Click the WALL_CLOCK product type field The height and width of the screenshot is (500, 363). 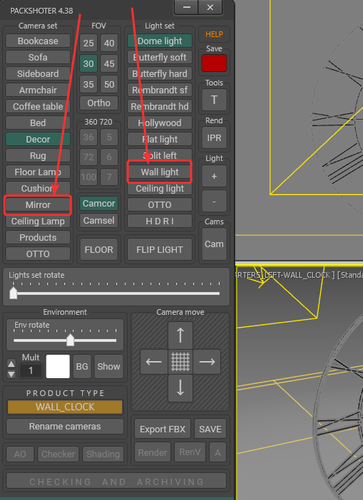(x=65, y=407)
